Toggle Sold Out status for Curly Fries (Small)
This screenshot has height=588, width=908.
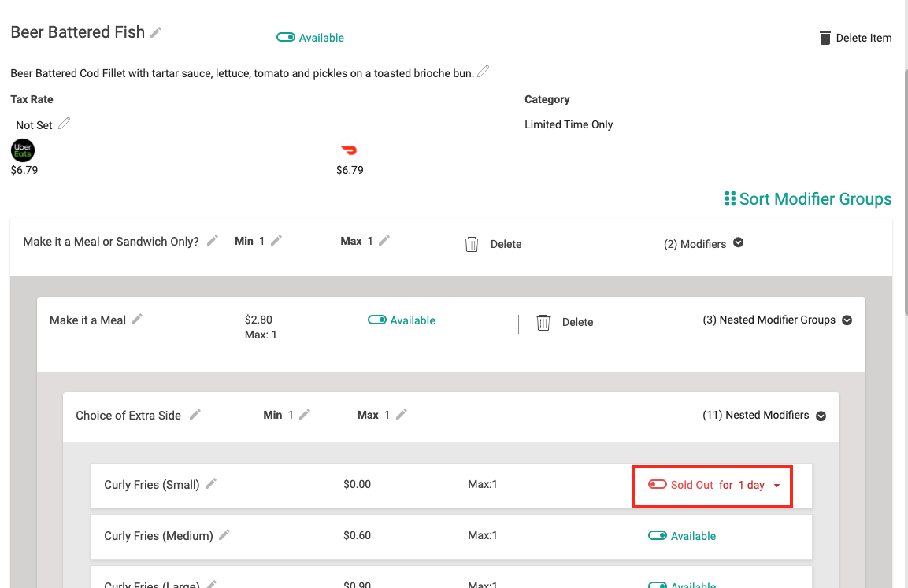coord(658,485)
